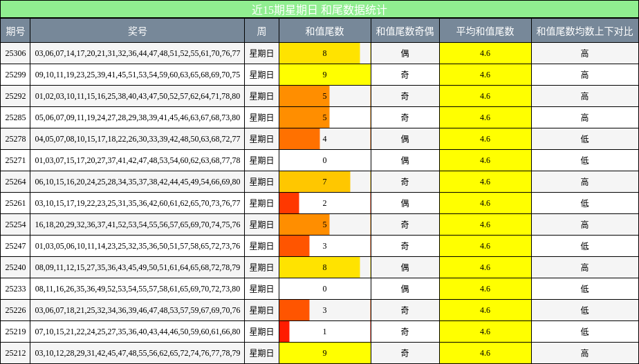Click the 低 comparison cell in row 25247
This screenshot has height=364, width=639.
[584, 246]
